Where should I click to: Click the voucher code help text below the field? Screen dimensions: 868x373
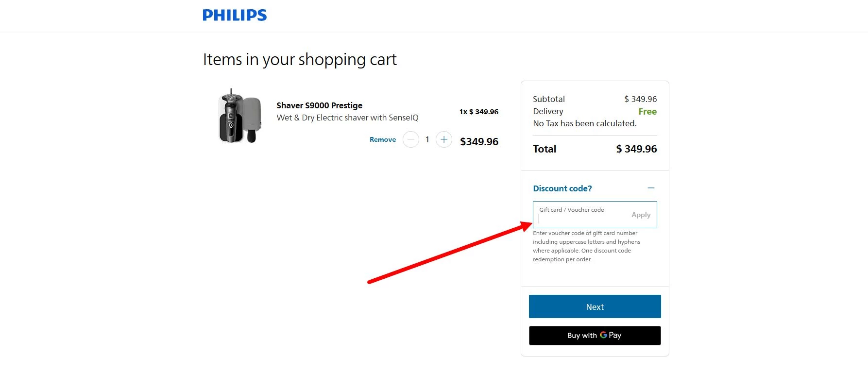(x=586, y=246)
